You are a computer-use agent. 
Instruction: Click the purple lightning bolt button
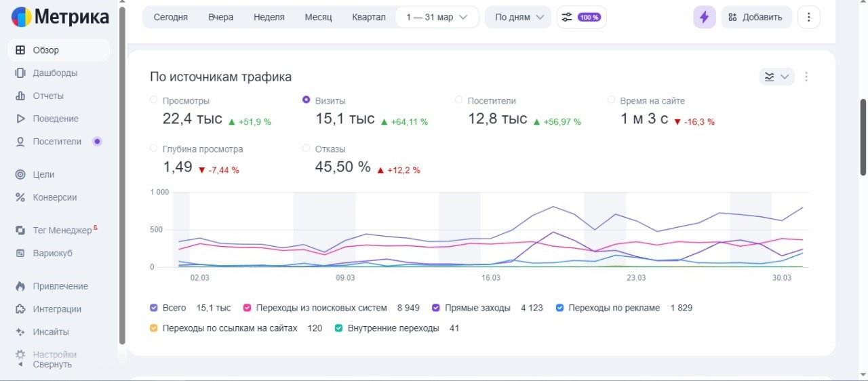[x=704, y=17]
